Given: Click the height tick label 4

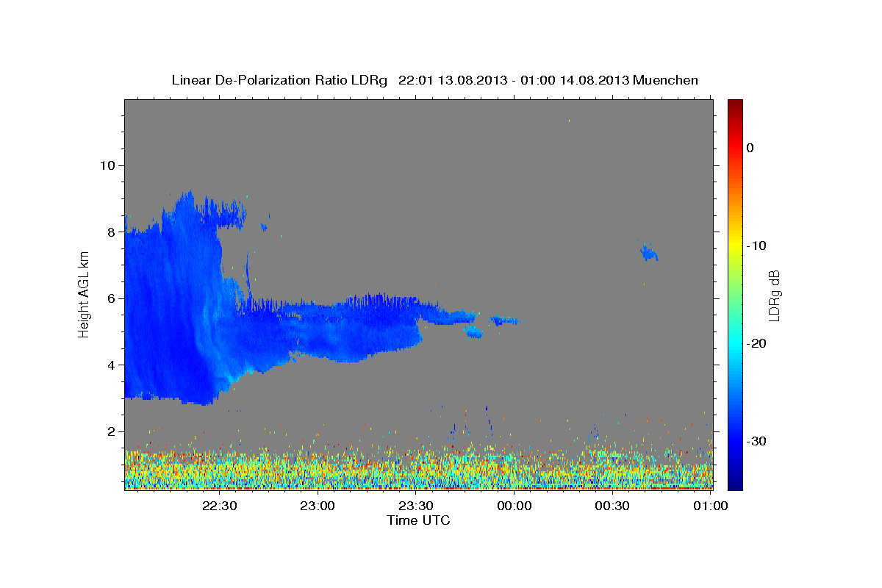Looking at the screenshot, I should (112, 365).
